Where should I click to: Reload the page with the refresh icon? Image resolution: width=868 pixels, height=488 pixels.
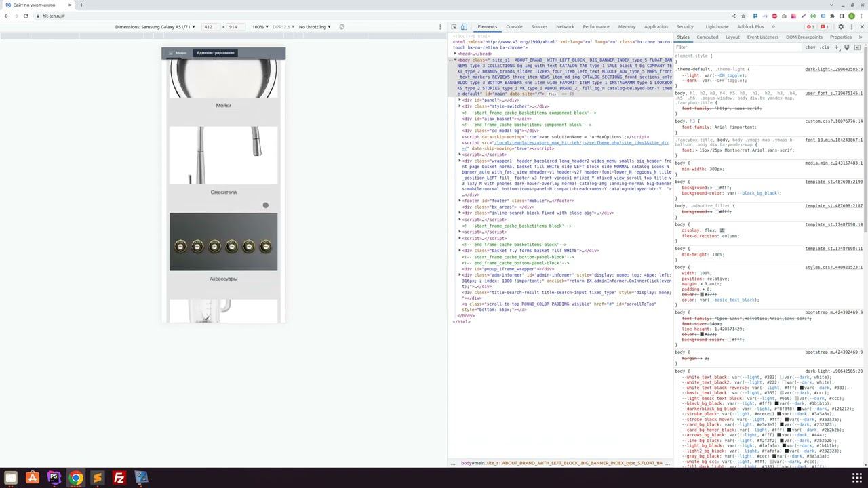[26, 16]
